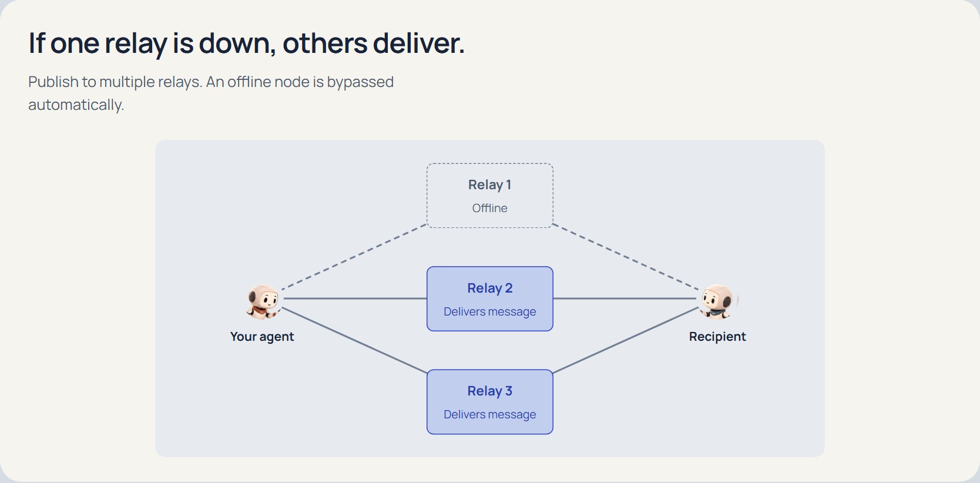The height and width of the screenshot is (483, 980).
Task: Click the Your agent robot icon
Action: (x=263, y=302)
